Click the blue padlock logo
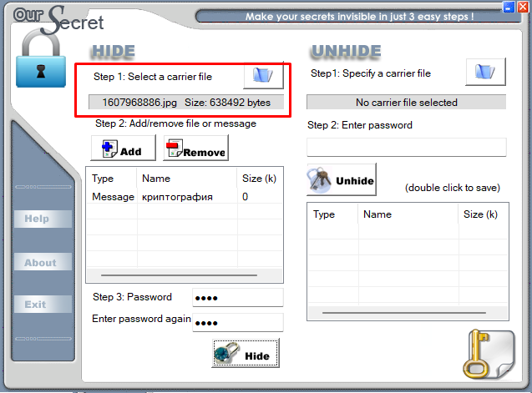 pyautogui.click(x=41, y=58)
